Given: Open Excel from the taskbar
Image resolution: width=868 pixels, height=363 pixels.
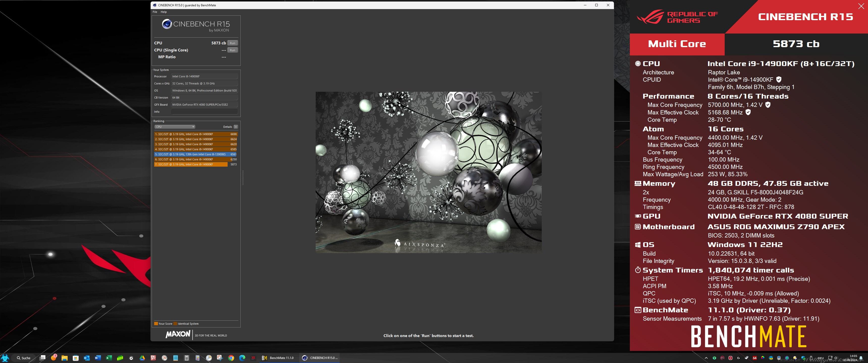Looking at the screenshot, I should tap(109, 358).
